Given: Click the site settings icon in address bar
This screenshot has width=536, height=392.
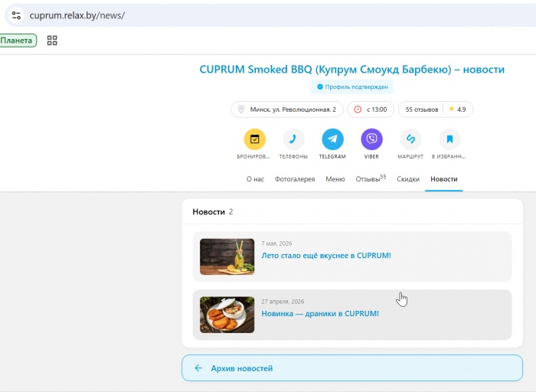Looking at the screenshot, I should 16,15.
